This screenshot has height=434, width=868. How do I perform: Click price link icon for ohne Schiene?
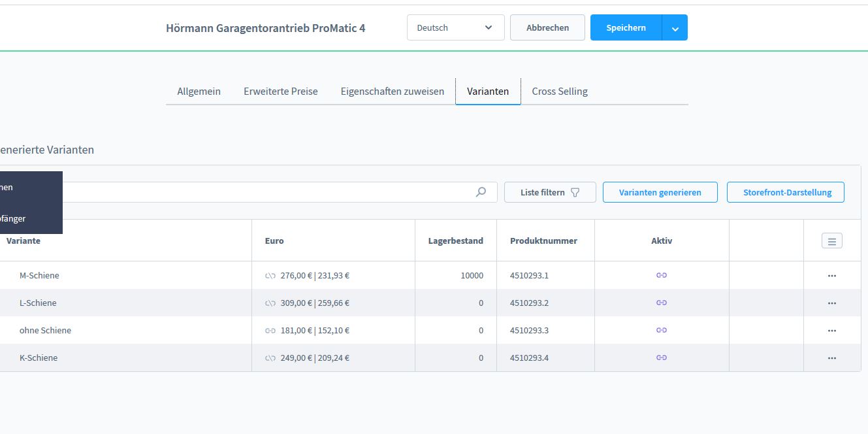point(270,331)
